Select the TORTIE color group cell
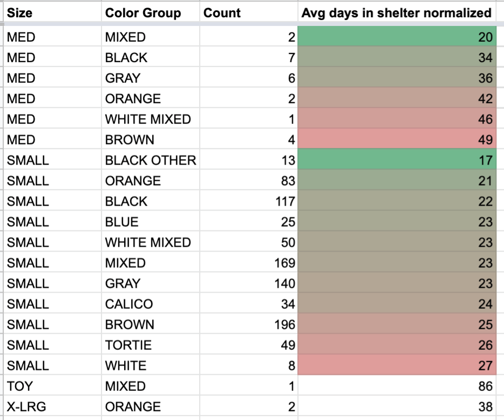Viewport: 504px width, 420px height. tap(151, 345)
